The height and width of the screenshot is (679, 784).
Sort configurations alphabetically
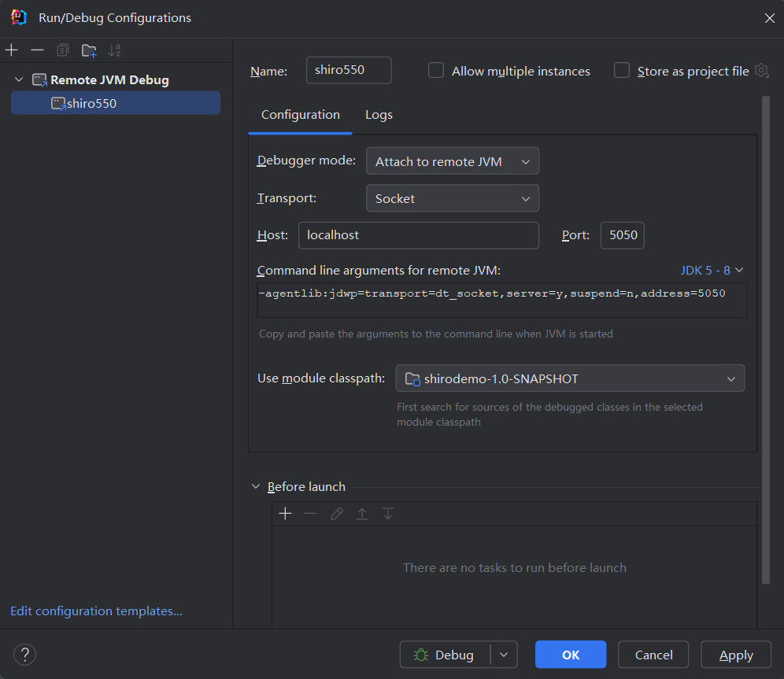pos(114,50)
